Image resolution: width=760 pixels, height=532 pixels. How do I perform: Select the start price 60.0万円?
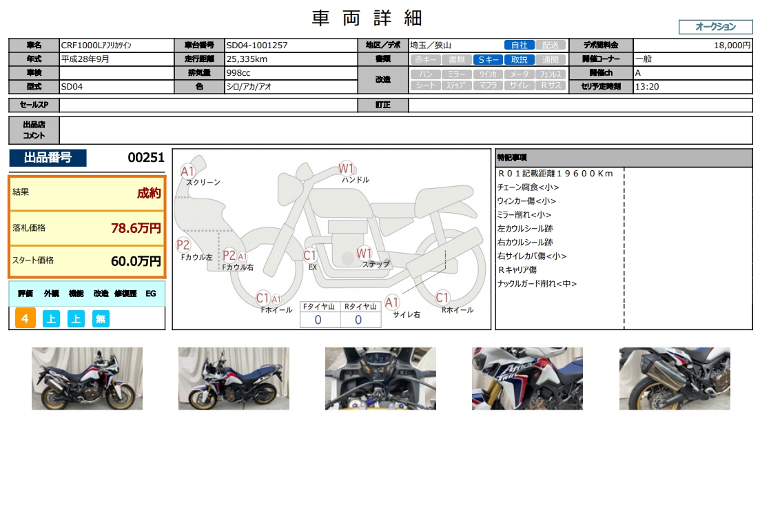click(x=136, y=261)
